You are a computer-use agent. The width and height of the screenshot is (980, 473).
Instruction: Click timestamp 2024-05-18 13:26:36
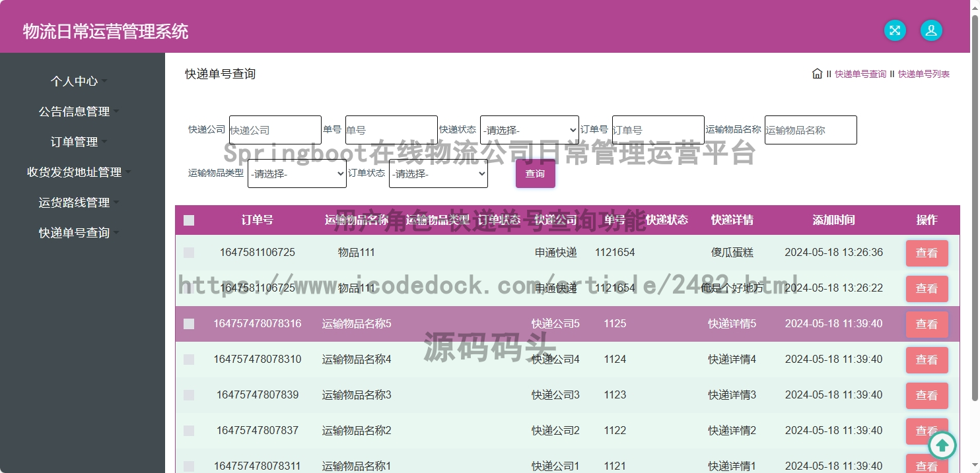click(833, 253)
